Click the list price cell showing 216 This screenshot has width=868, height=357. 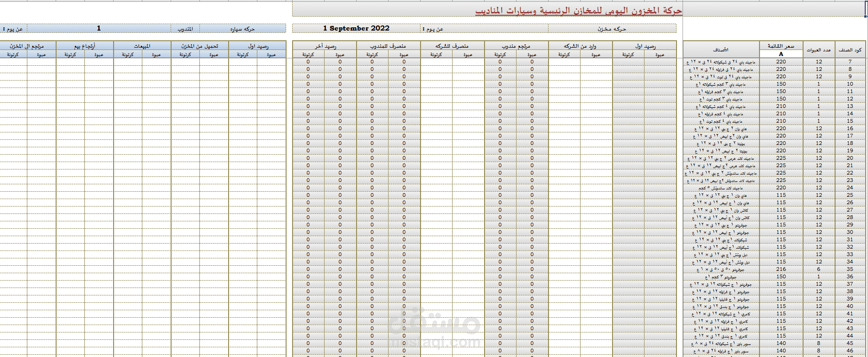pyautogui.click(x=781, y=269)
